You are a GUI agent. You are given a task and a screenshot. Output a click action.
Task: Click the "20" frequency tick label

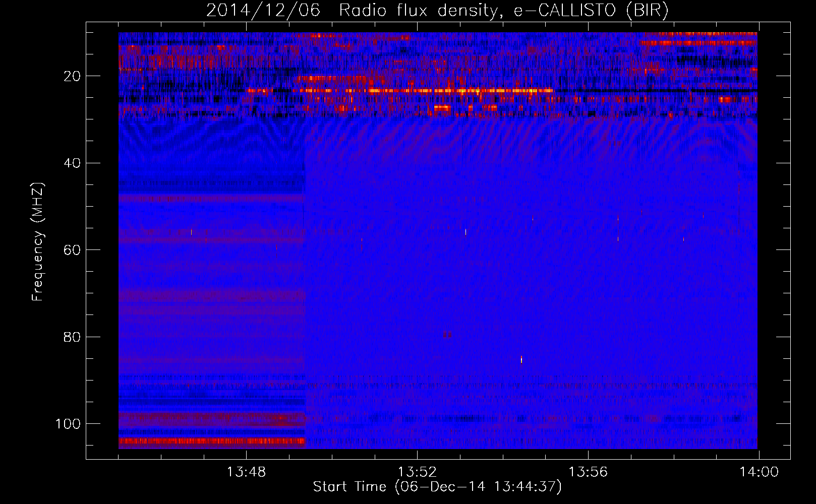72,76
